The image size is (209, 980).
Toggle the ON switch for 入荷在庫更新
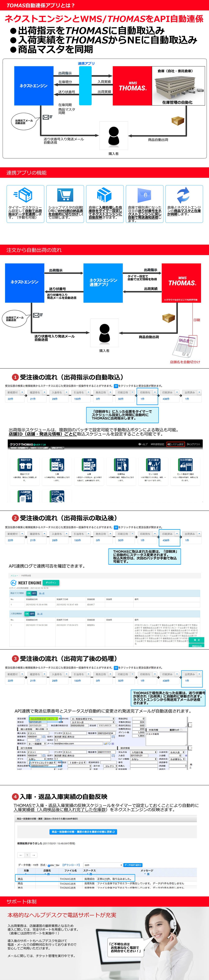(27, 614)
